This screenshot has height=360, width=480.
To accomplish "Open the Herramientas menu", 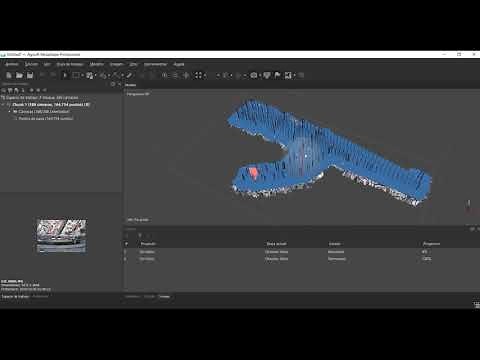I will 155,64.
